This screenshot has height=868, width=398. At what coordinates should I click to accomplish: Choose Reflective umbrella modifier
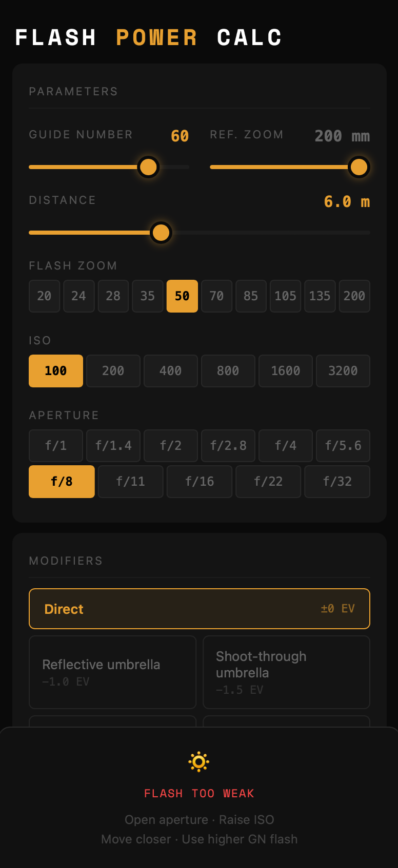click(x=112, y=672)
